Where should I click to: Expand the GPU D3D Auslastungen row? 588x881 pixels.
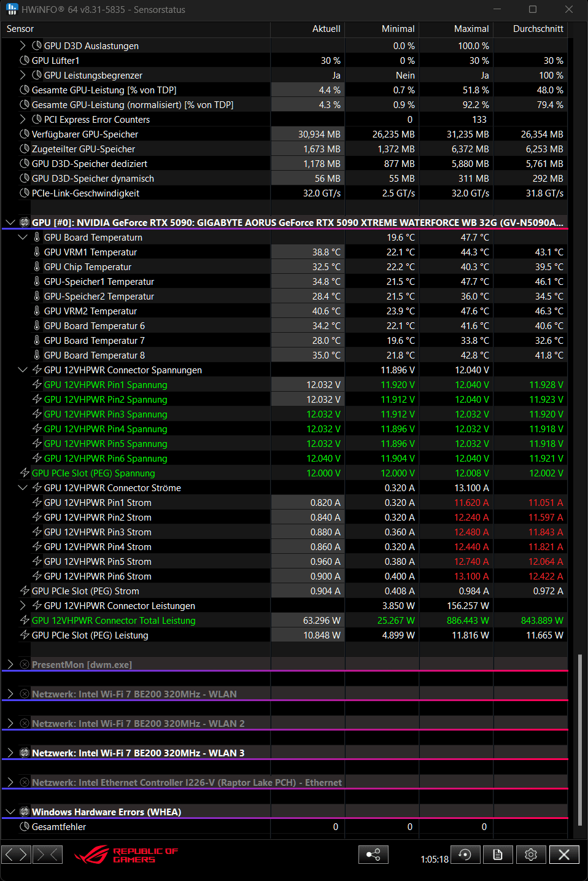click(x=23, y=46)
